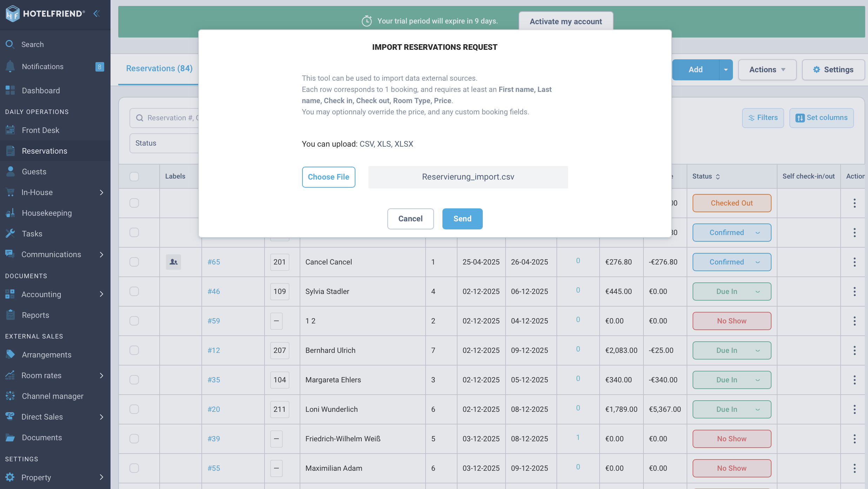This screenshot has width=868, height=489.
Task: Open reservation link #46
Action: pos(214,291)
